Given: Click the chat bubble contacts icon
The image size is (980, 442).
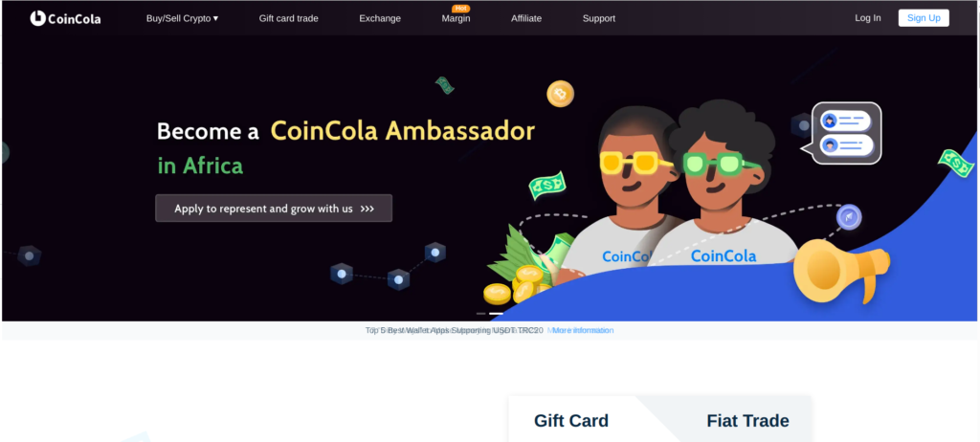Looking at the screenshot, I should pyautogui.click(x=846, y=133).
